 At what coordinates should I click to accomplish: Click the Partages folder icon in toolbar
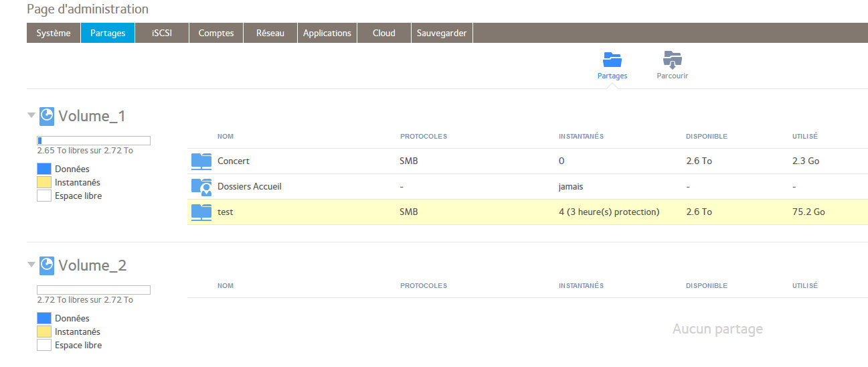(612, 60)
